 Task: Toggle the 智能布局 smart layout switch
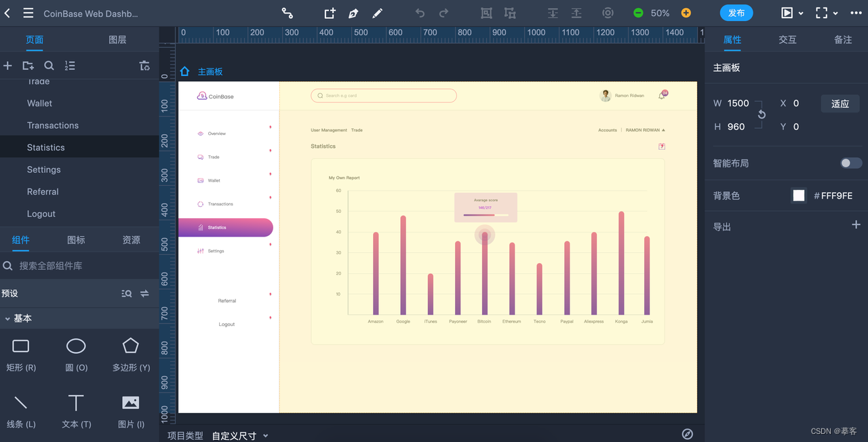coord(851,163)
